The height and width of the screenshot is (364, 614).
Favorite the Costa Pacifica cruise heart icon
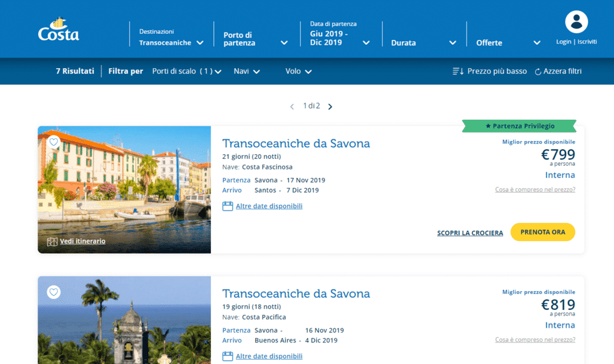point(53,292)
